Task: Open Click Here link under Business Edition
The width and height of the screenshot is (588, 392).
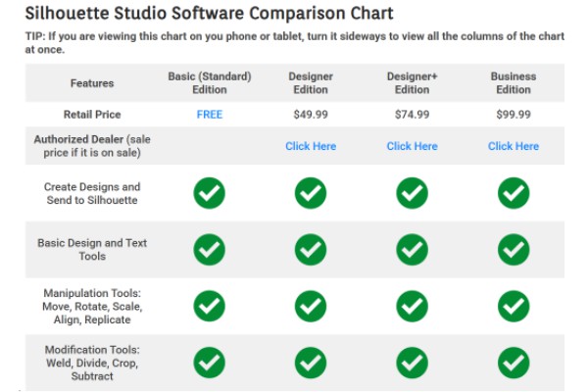Action: click(x=514, y=146)
